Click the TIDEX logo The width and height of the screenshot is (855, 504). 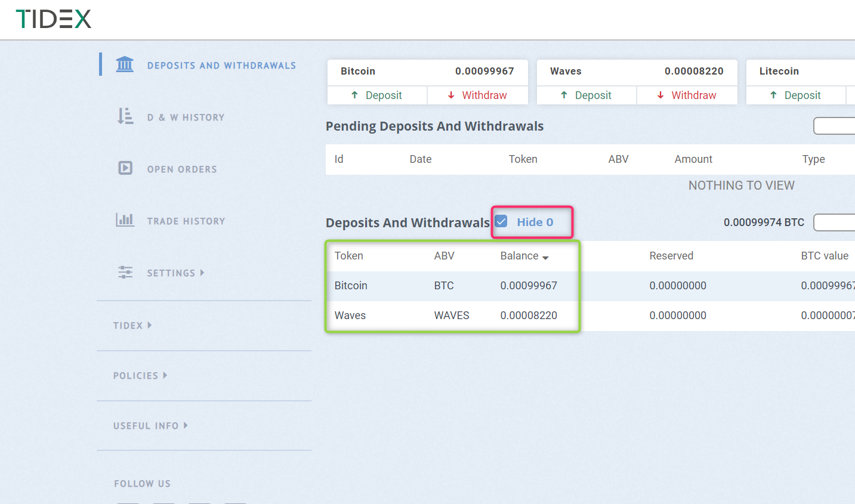[54, 19]
